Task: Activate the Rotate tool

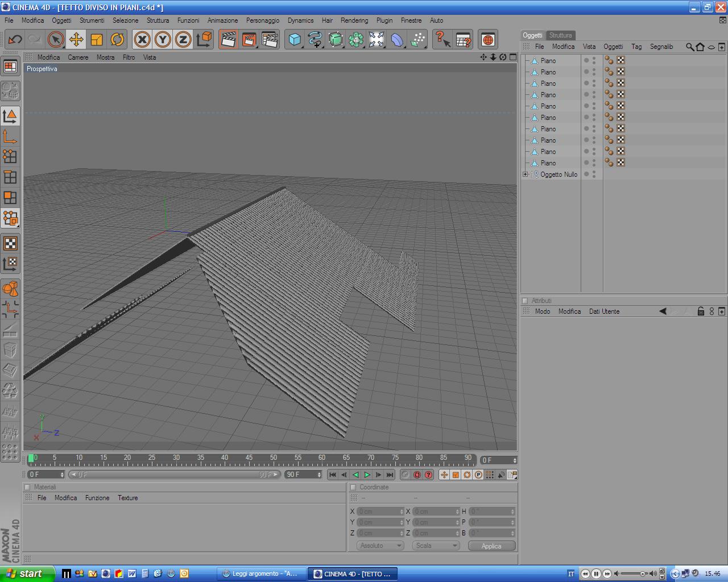Action: (x=117, y=39)
